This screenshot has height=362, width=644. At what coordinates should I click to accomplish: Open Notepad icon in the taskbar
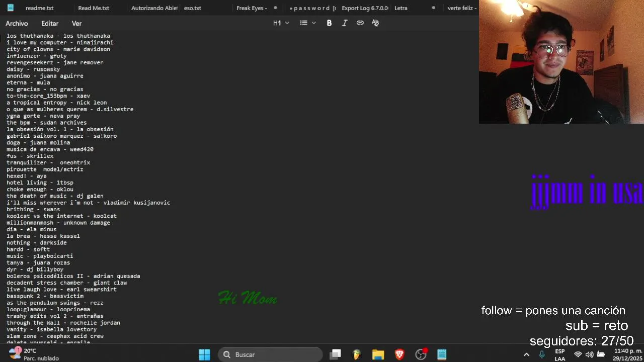click(442, 354)
